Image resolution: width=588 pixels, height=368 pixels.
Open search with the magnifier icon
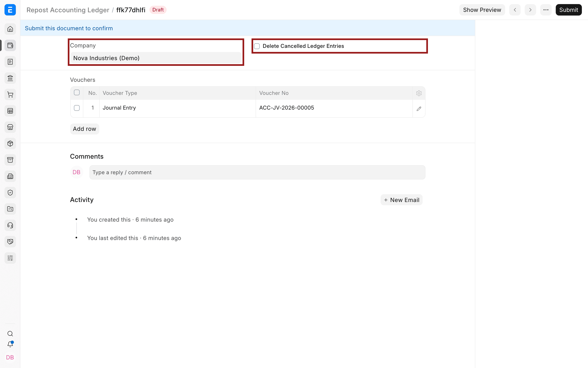pyautogui.click(x=10, y=334)
